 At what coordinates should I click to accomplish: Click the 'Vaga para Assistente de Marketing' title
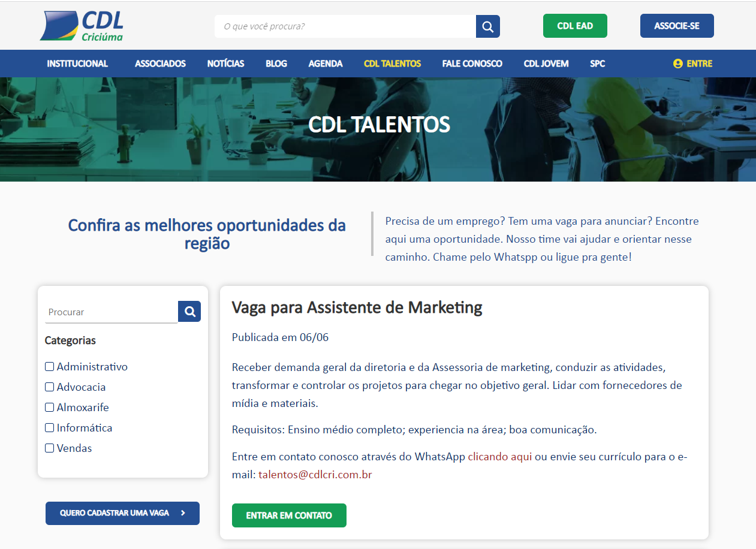[357, 307]
